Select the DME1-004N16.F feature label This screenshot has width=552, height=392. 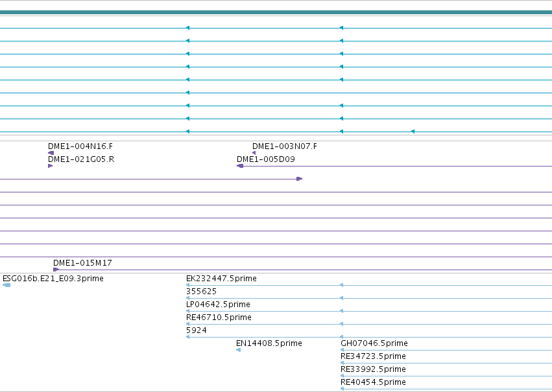pos(80,146)
